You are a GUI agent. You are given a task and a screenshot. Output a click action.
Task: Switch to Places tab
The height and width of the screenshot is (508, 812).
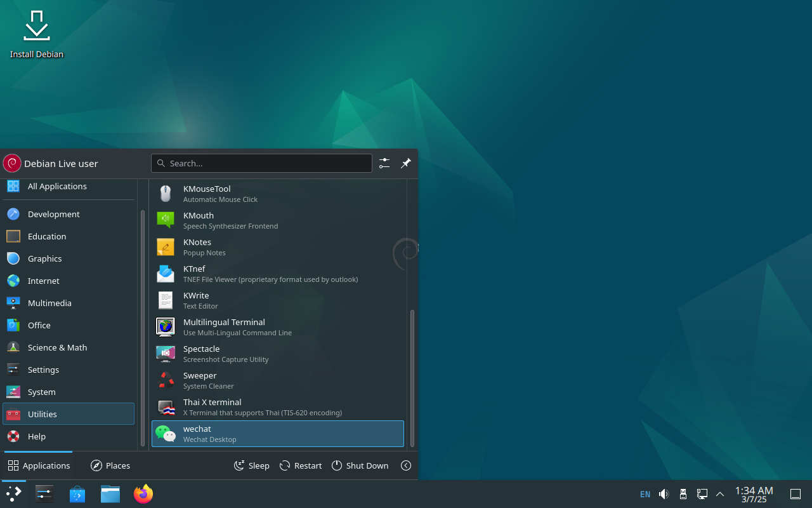(x=110, y=465)
